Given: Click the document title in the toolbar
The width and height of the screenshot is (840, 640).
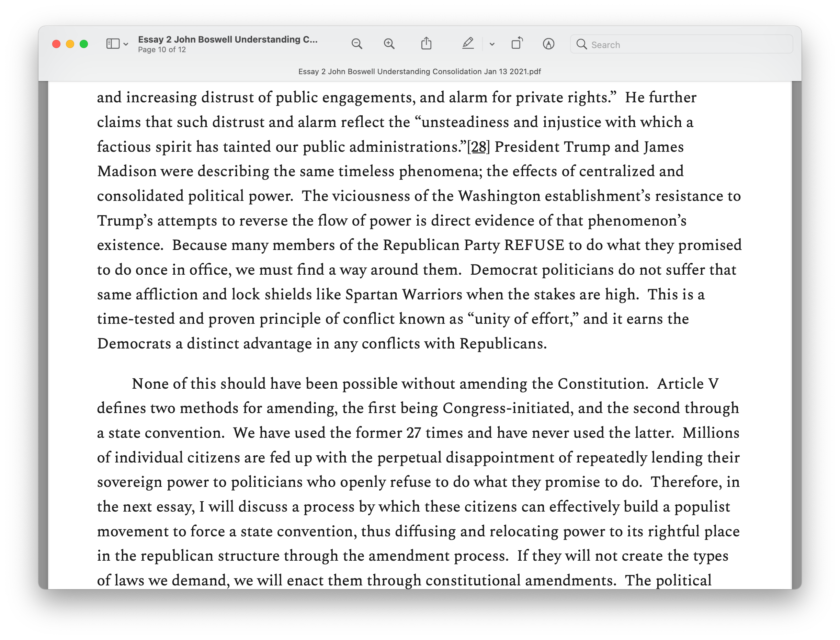Looking at the screenshot, I should tap(227, 39).
